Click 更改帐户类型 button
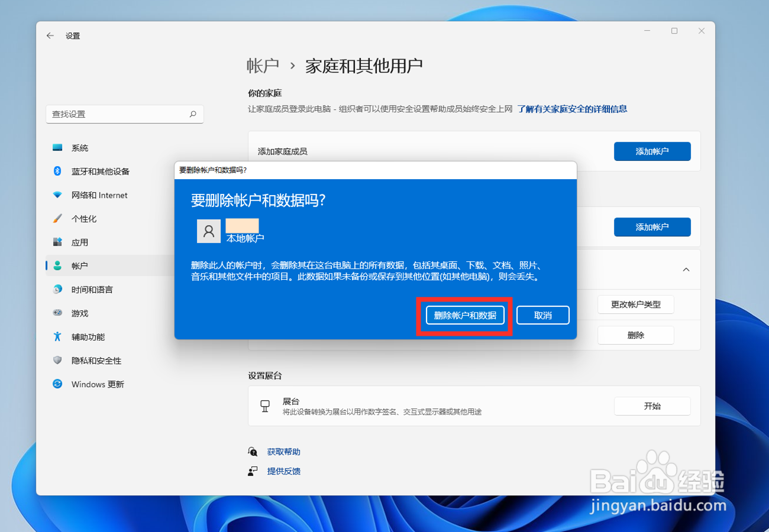 click(635, 305)
